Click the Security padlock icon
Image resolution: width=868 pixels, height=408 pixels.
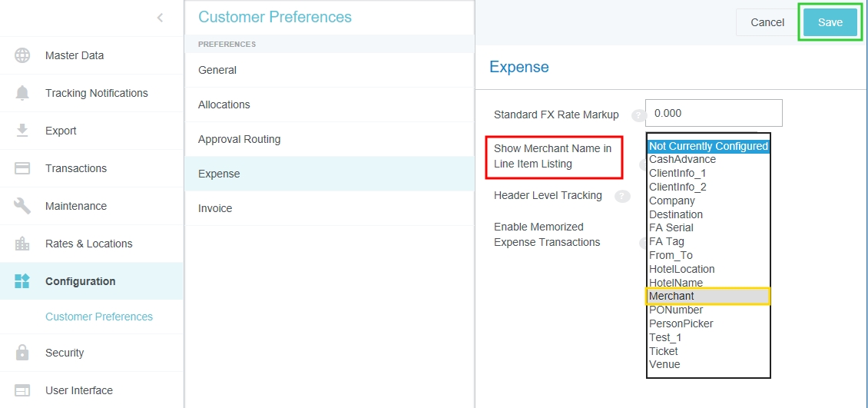pos(22,353)
